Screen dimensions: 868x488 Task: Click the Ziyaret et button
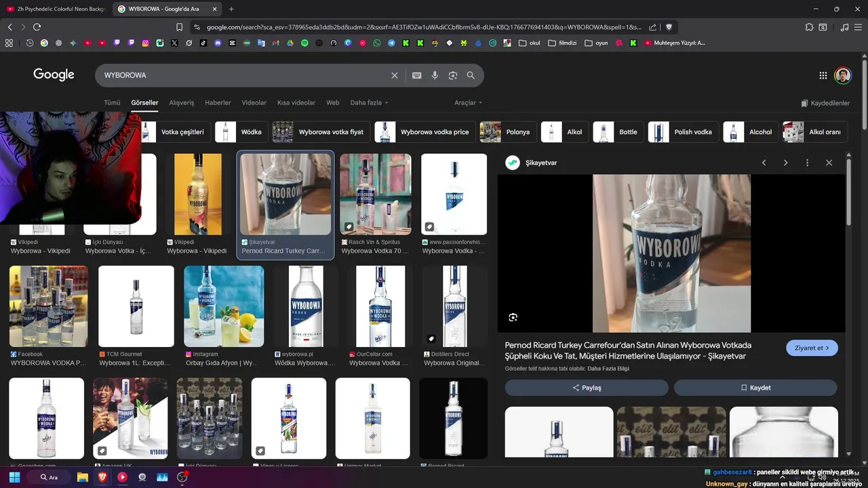point(812,348)
